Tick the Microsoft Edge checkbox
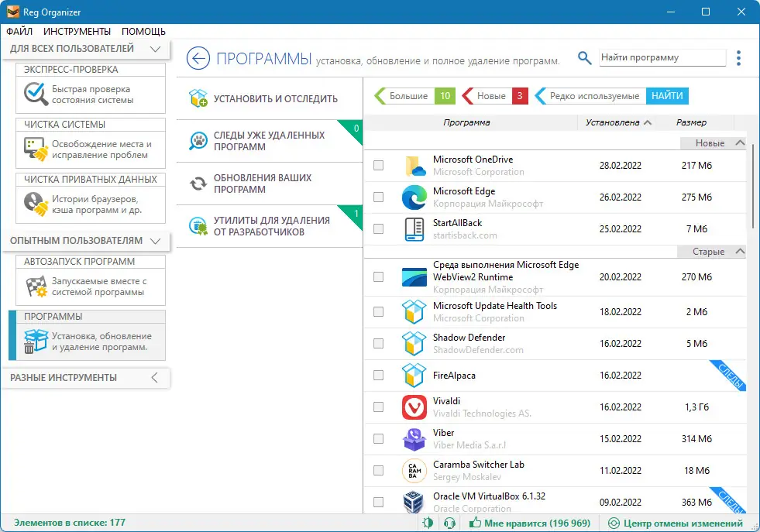 (x=379, y=197)
